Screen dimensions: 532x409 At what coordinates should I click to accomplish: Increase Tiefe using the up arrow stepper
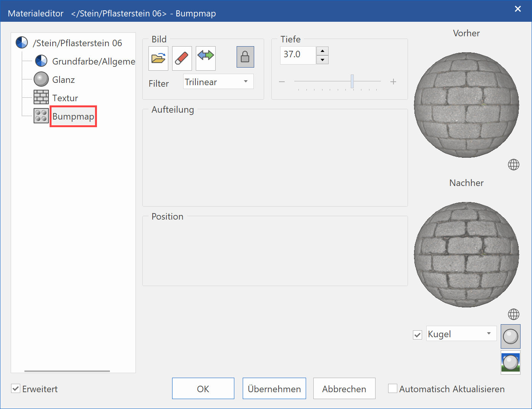coord(322,51)
